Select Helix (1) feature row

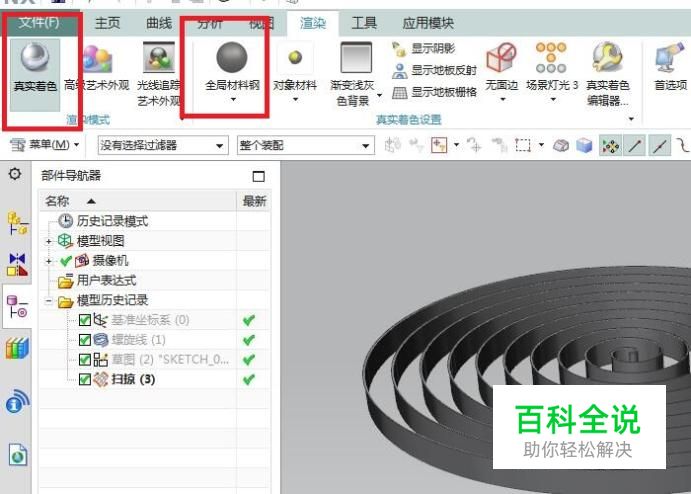tap(155, 340)
